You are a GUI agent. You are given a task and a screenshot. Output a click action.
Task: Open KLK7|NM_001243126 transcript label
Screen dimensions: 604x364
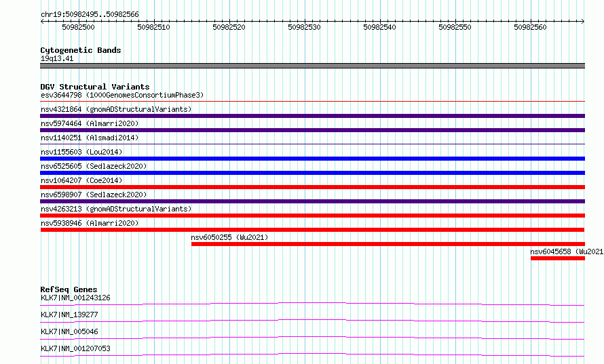pyautogui.click(x=75, y=298)
